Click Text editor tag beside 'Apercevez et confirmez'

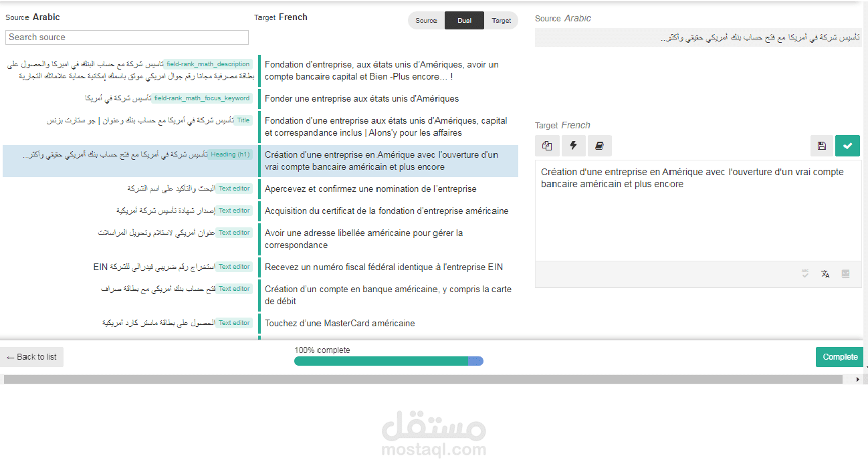[235, 189]
